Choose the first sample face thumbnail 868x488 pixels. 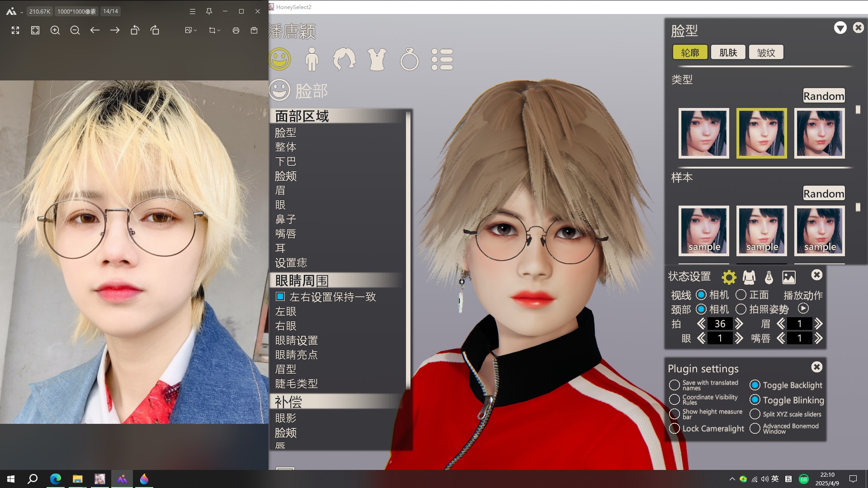pos(703,231)
